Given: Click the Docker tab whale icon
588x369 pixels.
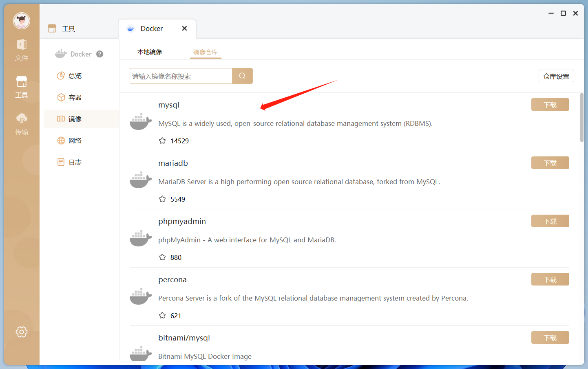Looking at the screenshot, I should coord(130,29).
